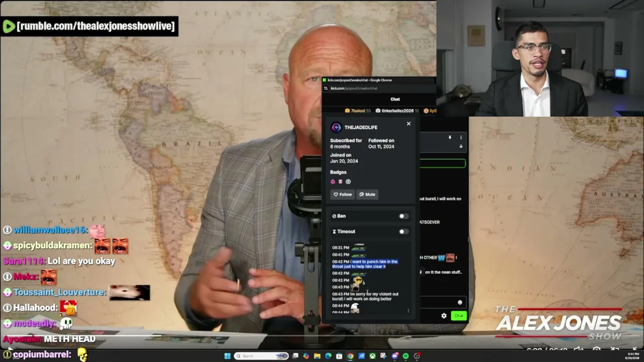The width and height of the screenshot is (644, 362).
Task: Select top gifter 7baked in leaderboard
Action: click(357, 111)
